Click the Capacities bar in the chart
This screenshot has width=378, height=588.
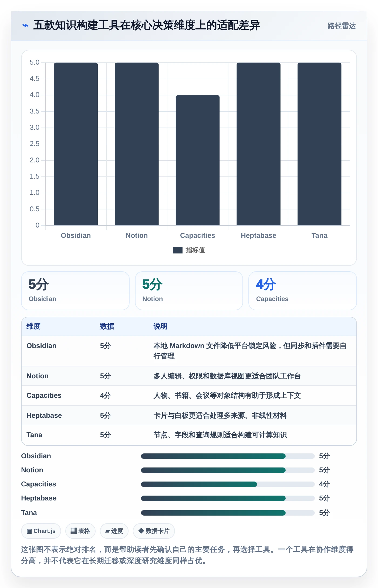198,160
